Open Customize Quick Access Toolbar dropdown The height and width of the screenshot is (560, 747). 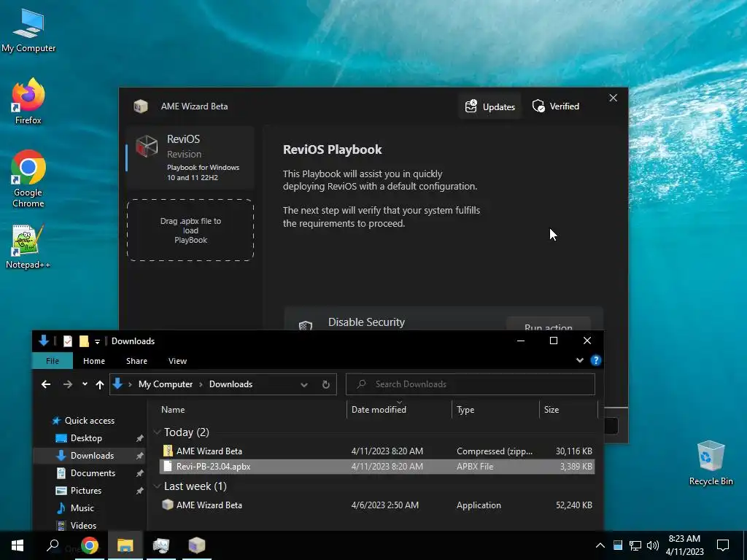click(97, 341)
